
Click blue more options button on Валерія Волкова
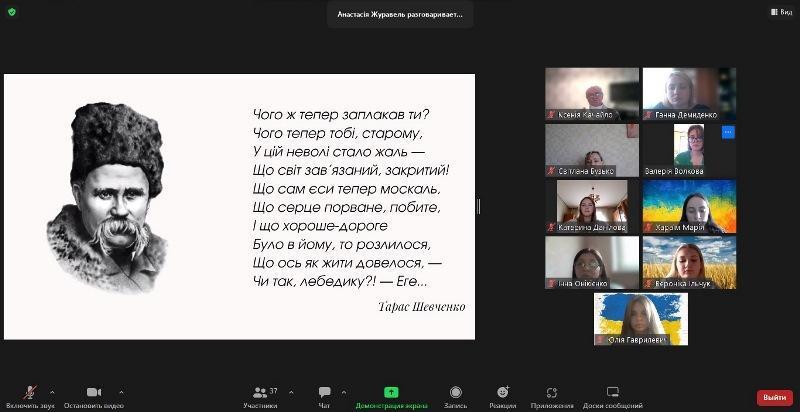(728, 132)
